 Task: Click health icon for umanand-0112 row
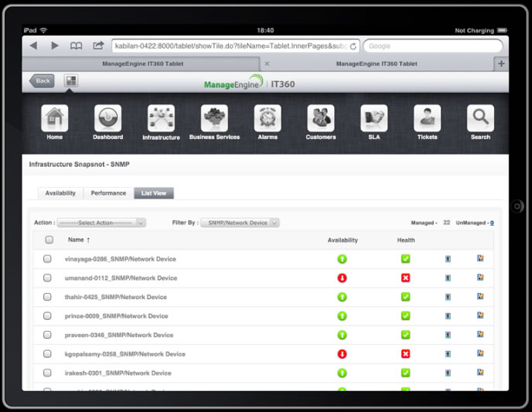coord(405,278)
